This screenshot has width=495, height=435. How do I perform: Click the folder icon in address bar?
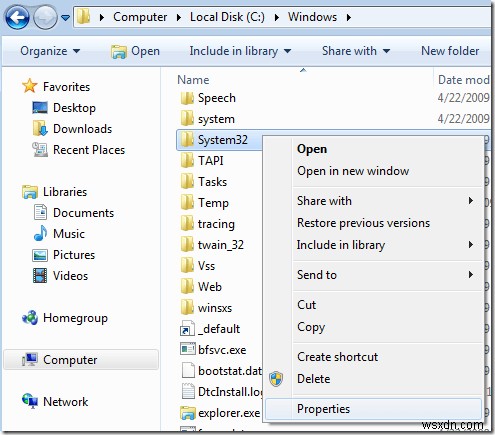pyautogui.click(x=83, y=17)
